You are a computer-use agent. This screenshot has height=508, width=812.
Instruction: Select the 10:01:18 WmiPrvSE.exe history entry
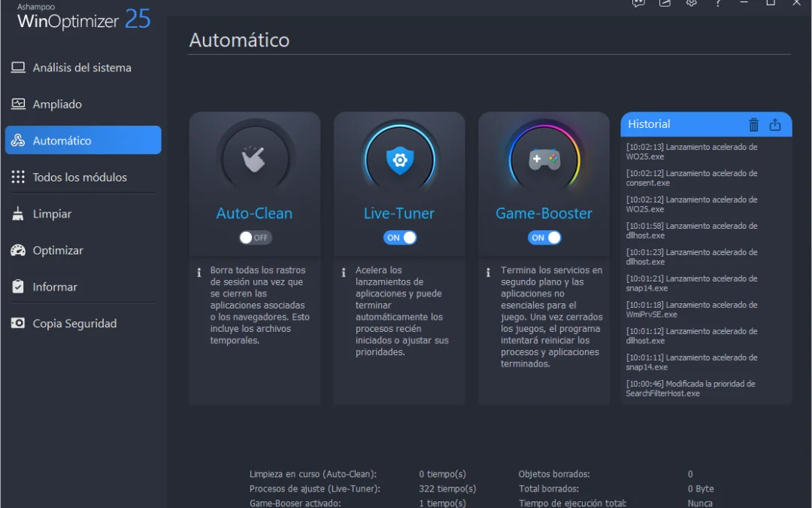pos(692,309)
